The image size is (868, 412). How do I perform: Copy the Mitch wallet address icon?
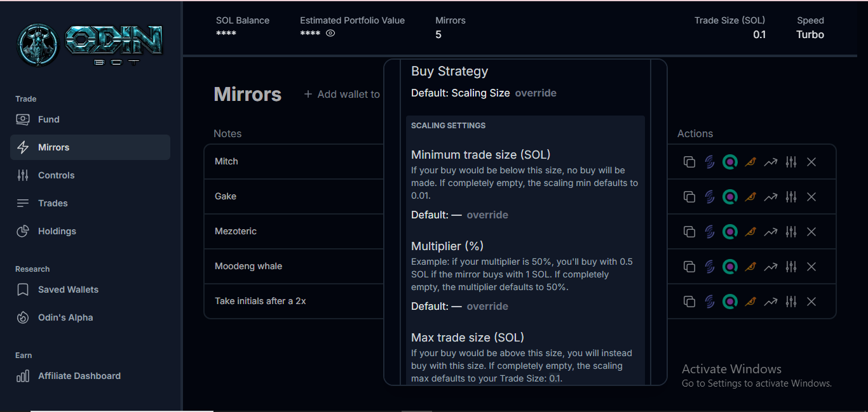click(689, 162)
